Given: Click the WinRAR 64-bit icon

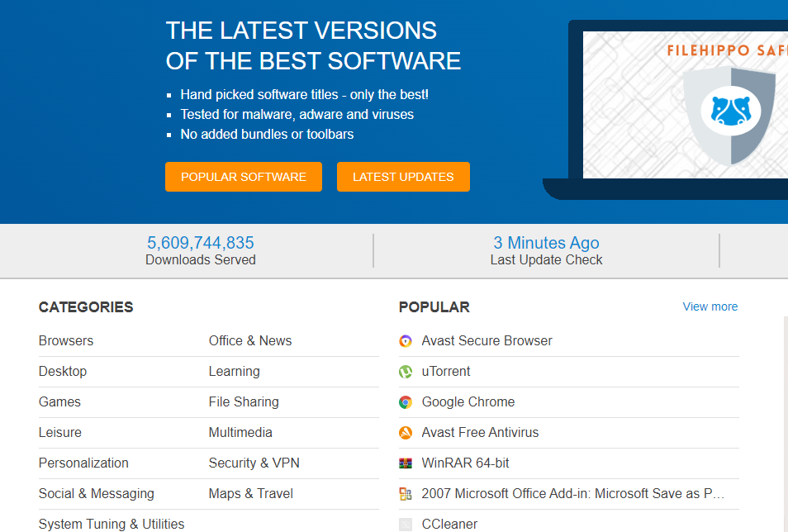Looking at the screenshot, I should (x=406, y=463).
